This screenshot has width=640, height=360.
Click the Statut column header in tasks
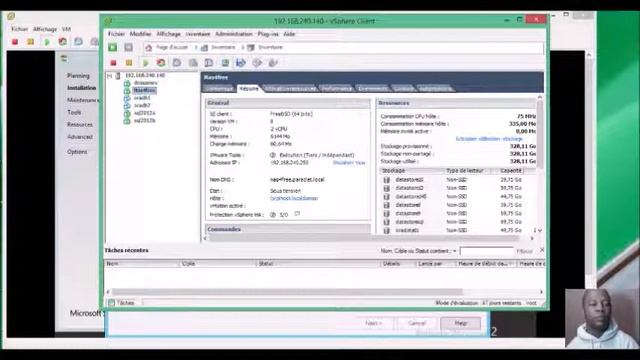(318, 264)
